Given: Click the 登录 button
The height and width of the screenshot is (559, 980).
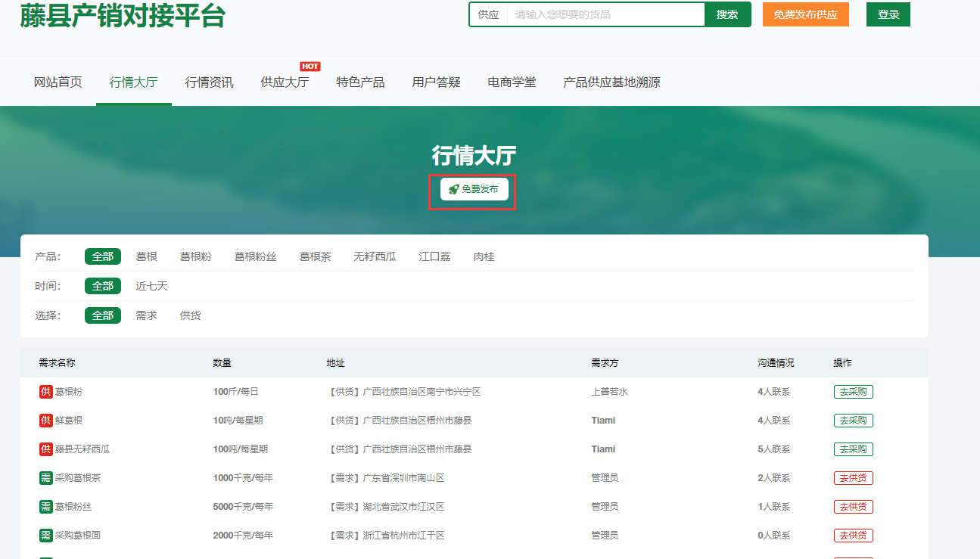Looking at the screenshot, I should [888, 14].
